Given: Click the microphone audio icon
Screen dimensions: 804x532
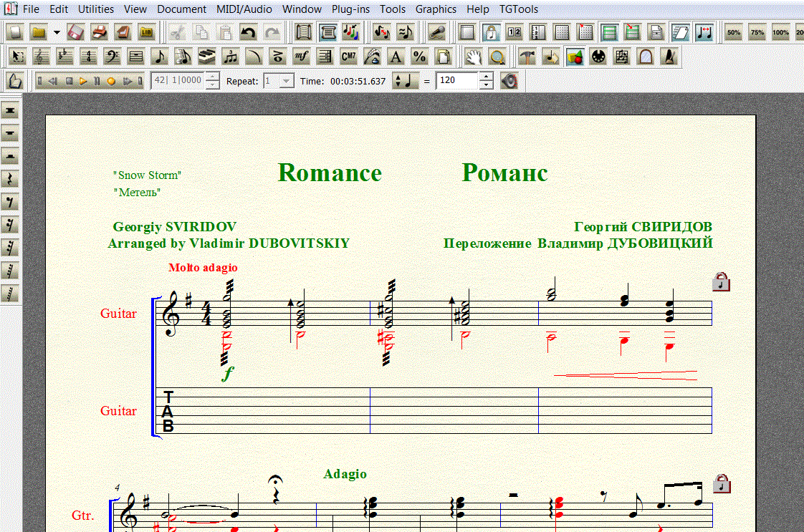Looking at the screenshot, I should (x=437, y=33).
